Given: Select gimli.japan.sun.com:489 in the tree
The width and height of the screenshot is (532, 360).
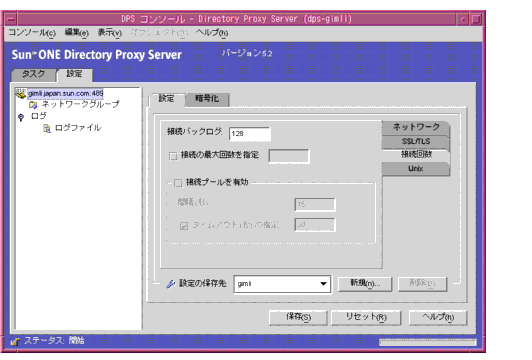Looking at the screenshot, I should click(x=65, y=93).
